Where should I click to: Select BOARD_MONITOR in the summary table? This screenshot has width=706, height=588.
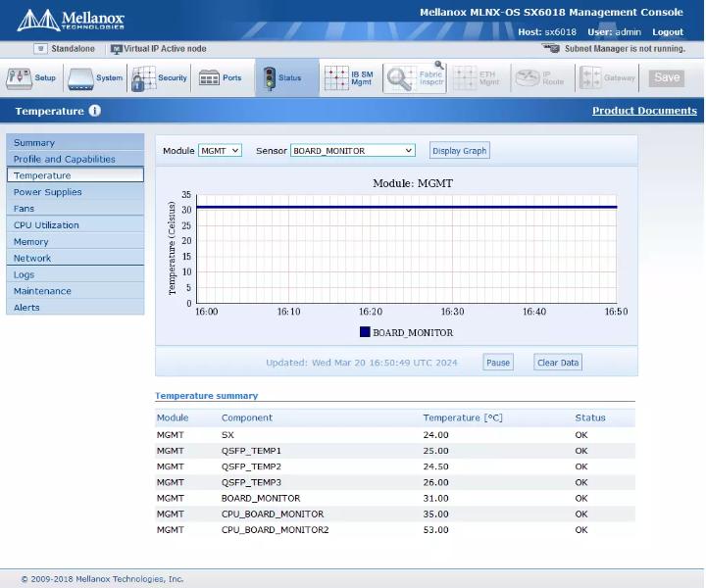pos(395,498)
